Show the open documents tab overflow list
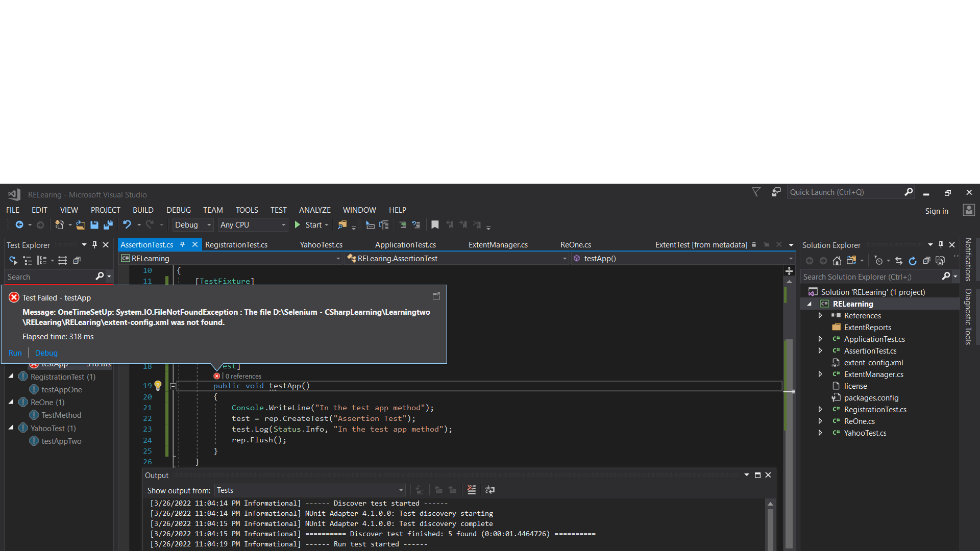980x551 pixels. (791, 245)
